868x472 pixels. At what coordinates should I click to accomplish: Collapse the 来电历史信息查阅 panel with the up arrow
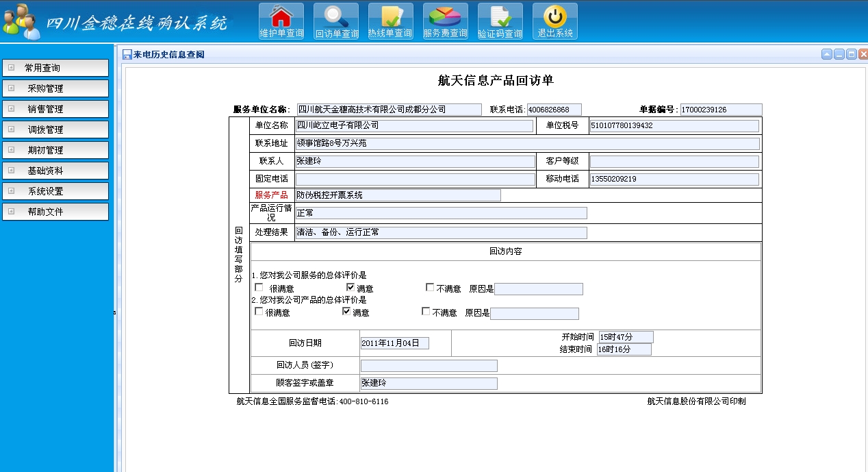(x=827, y=55)
